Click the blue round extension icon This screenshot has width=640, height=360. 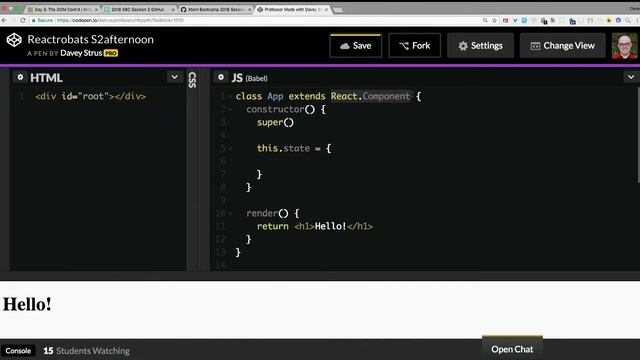point(618,20)
